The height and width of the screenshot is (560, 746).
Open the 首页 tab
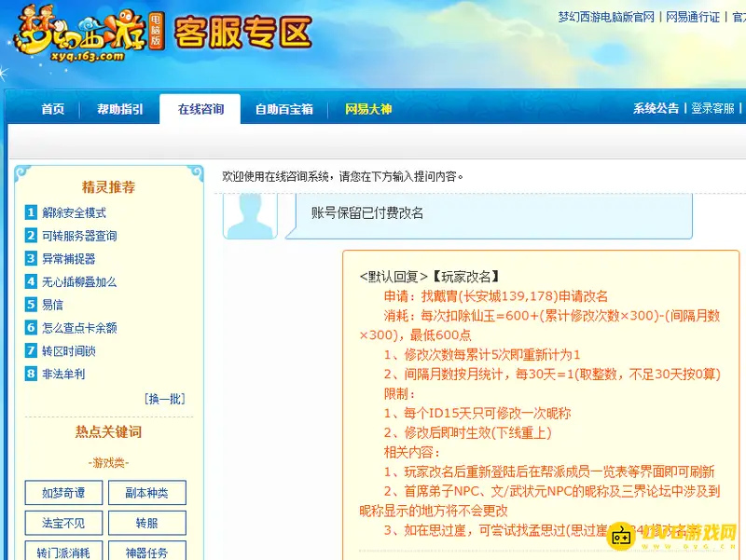tap(53, 109)
